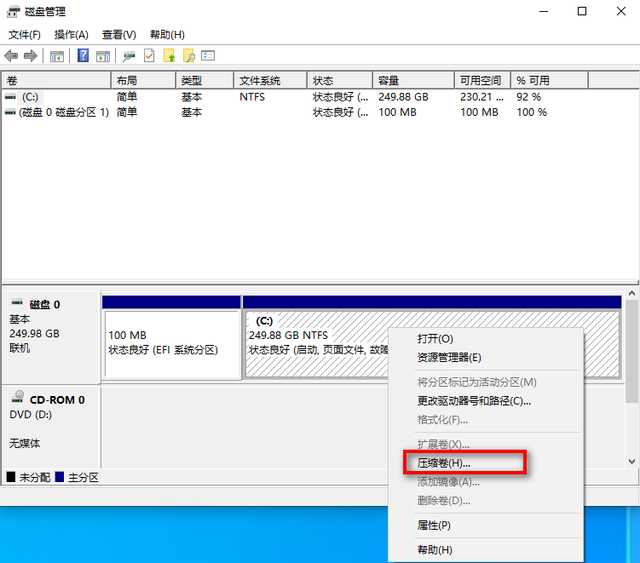Image resolution: width=640 pixels, height=563 pixels.
Task: Sort by the 容量 column header
Action: (413, 80)
